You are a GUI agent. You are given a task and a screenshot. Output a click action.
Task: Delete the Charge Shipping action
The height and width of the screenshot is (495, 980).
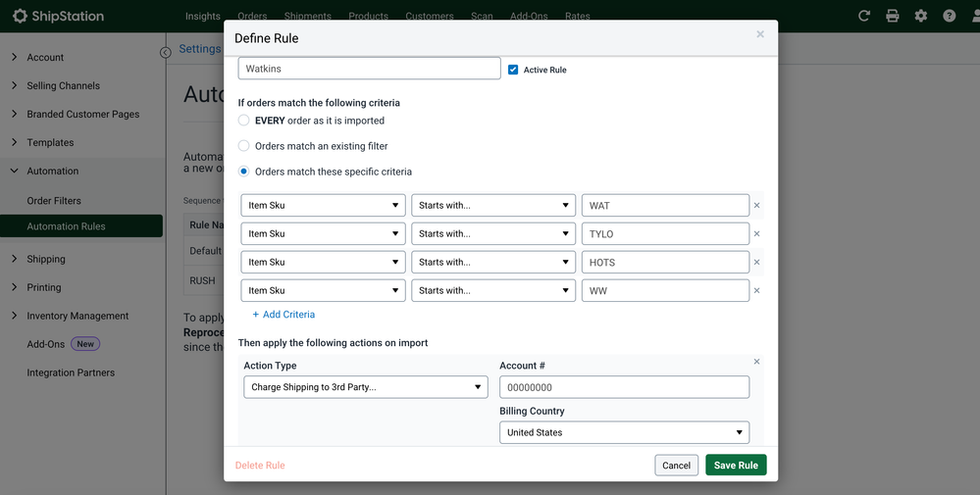[756, 362]
